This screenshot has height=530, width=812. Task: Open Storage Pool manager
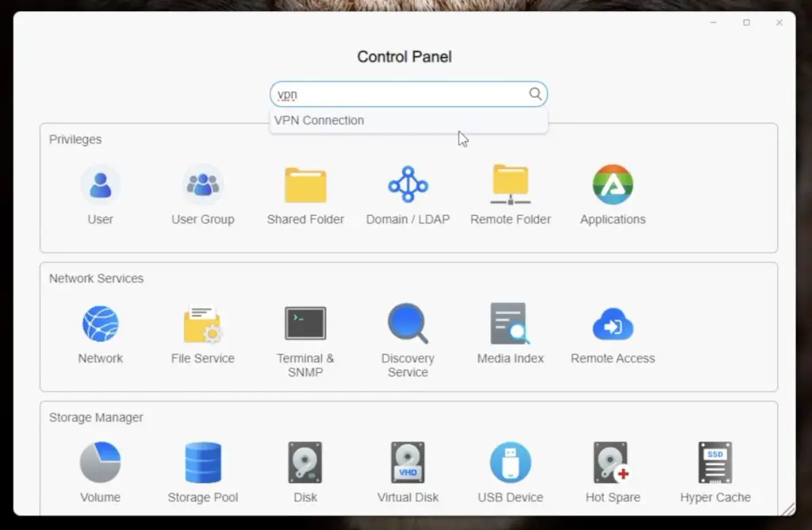click(203, 463)
